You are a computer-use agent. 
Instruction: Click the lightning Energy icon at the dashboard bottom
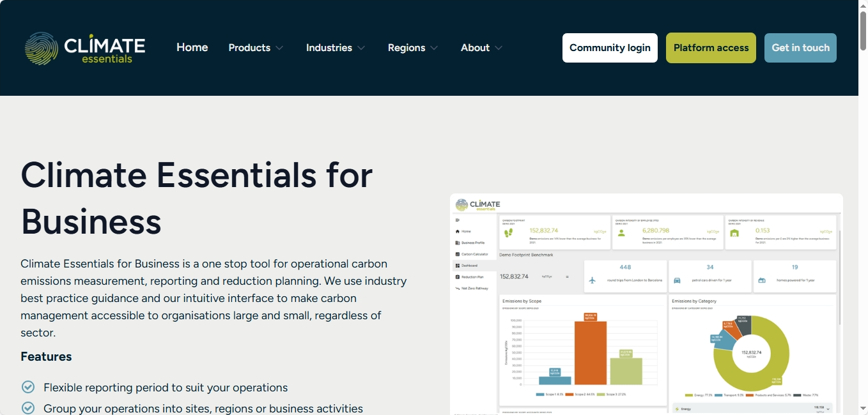(x=677, y=409)
